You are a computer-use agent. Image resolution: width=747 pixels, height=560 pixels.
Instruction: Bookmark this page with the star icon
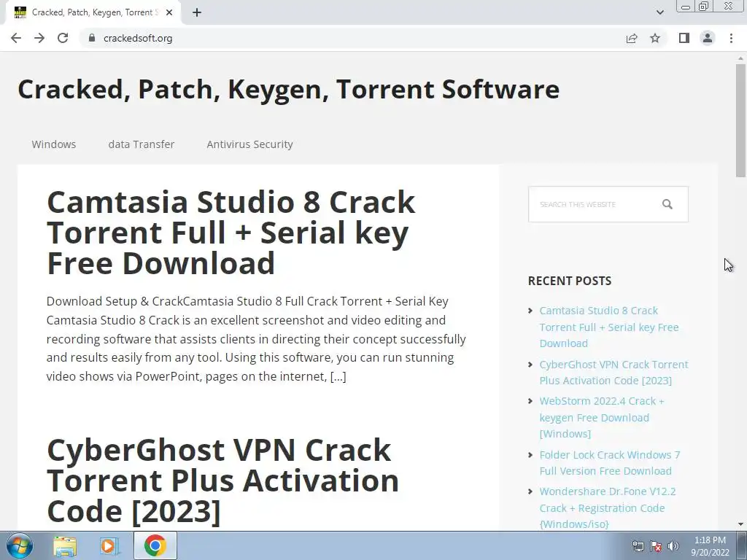point(655,38)
